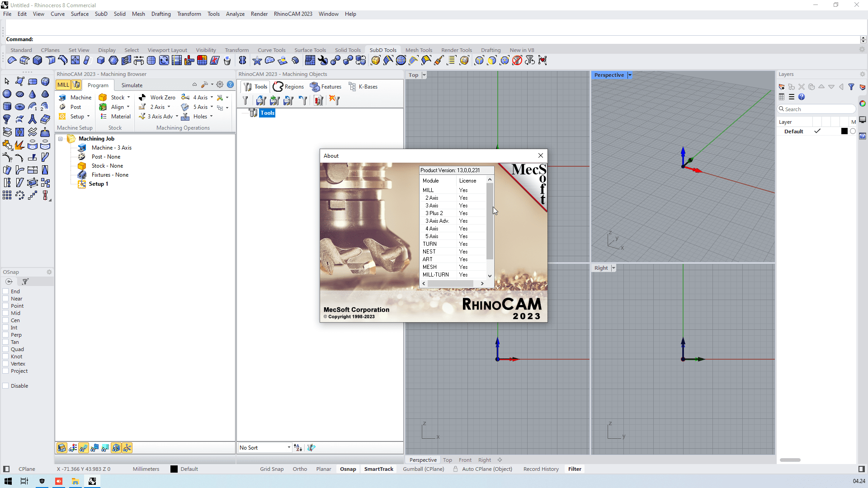The image size is (868, 488).
Task: Click the Work Zero icon
Action: pyautogui.click(x=142, y=98)
